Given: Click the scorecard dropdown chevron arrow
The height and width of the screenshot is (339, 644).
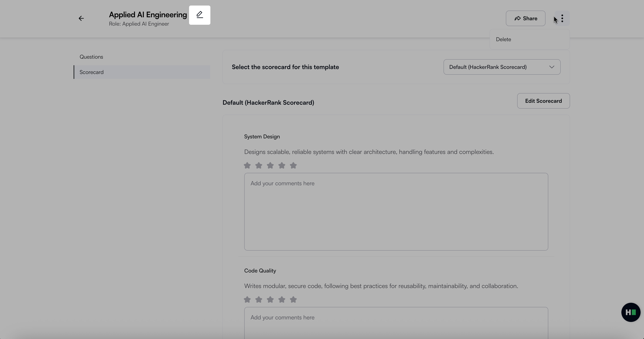Looking at the screenshot, I should [552, 67].
